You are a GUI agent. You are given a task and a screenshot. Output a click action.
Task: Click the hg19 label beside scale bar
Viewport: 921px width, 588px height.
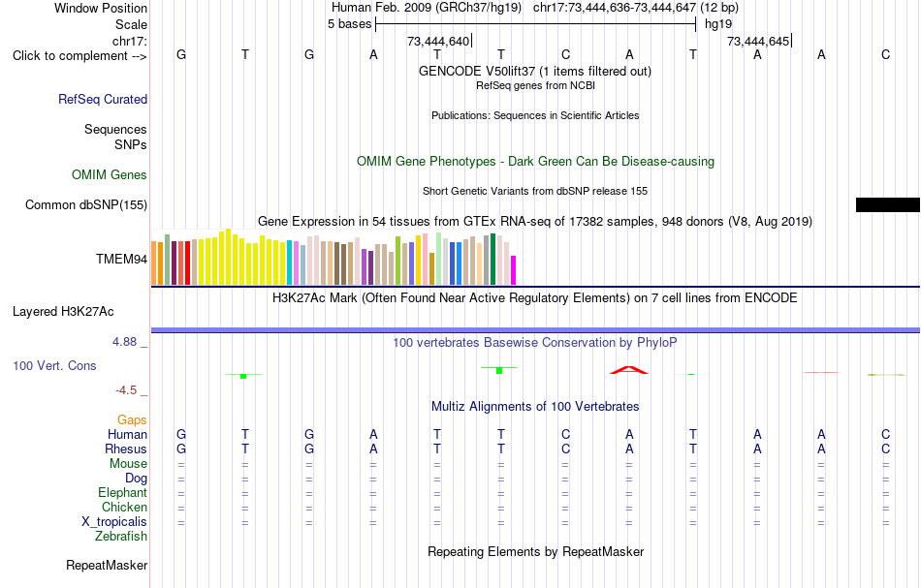coord(718,24)
